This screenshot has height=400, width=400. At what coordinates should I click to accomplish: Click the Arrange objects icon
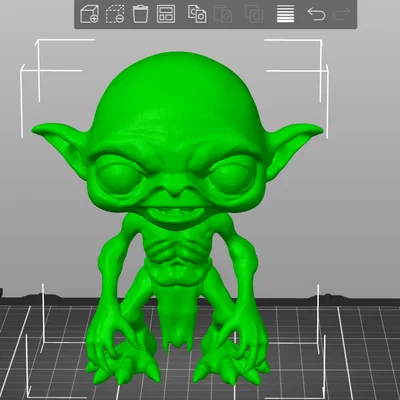coord(166,14)
